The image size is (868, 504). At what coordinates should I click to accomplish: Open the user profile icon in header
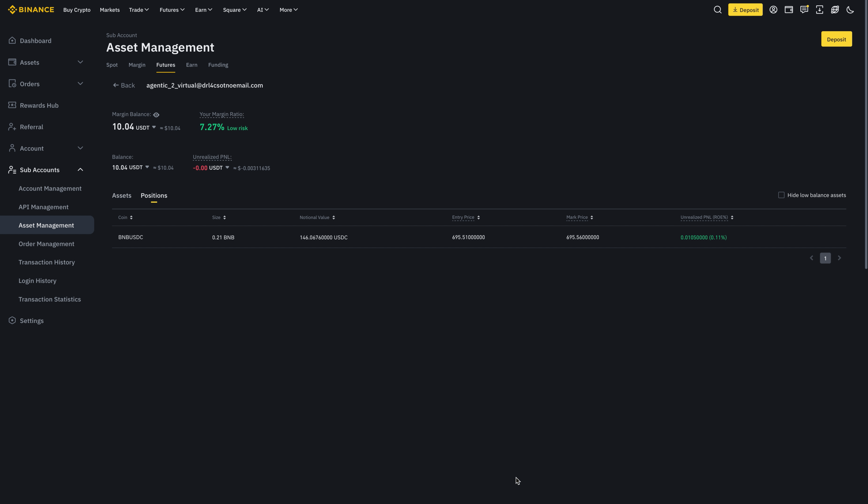click(773, 10)
